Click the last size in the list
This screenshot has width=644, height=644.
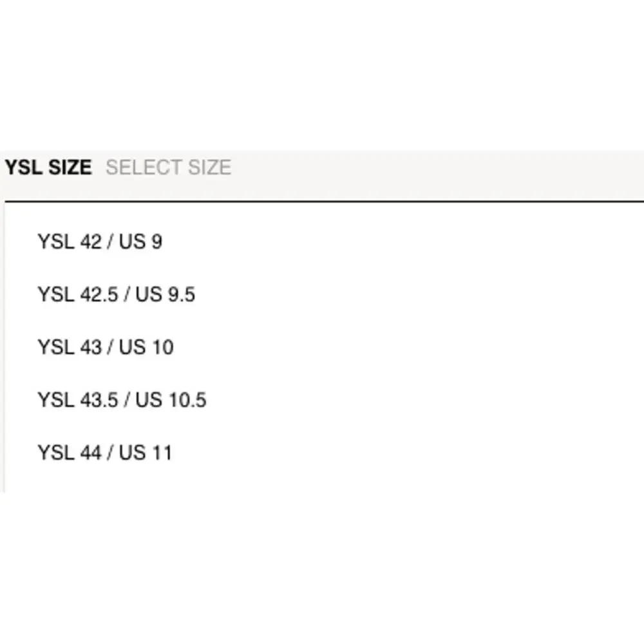click(x=105, y=453)
